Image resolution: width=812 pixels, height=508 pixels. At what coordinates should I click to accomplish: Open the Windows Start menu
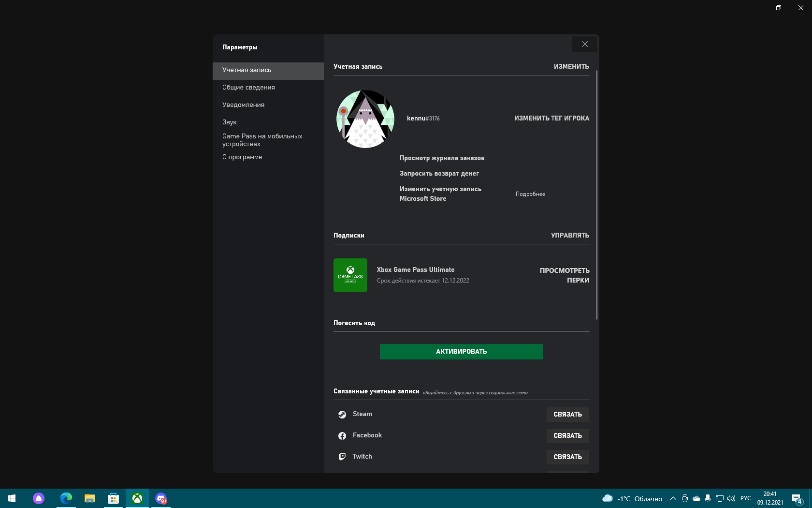12,498
